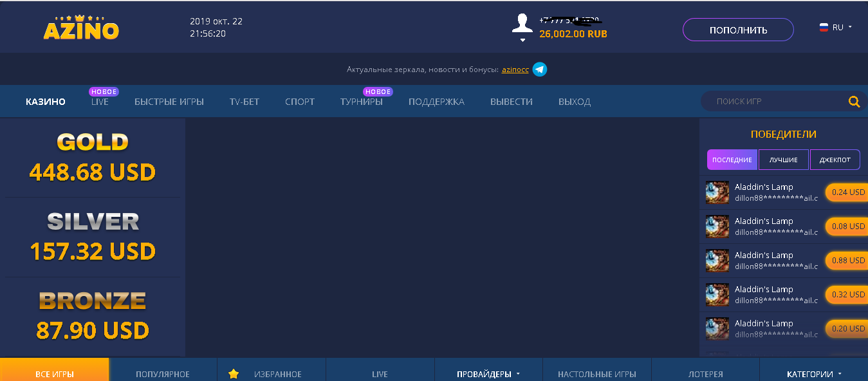The height and width of the screenshot is (381, 868).
Task: Expand the account menu arrow under avatar
Action: [x=522, y=40]
